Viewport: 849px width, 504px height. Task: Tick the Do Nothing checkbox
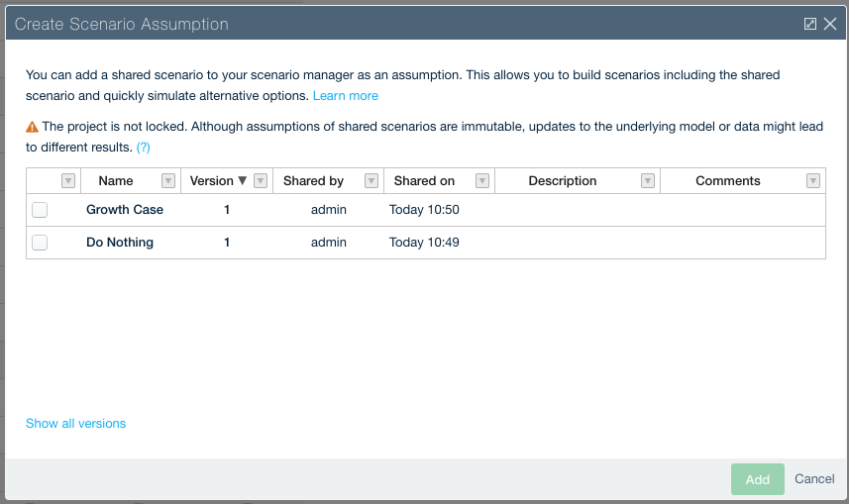pos(40,243)
